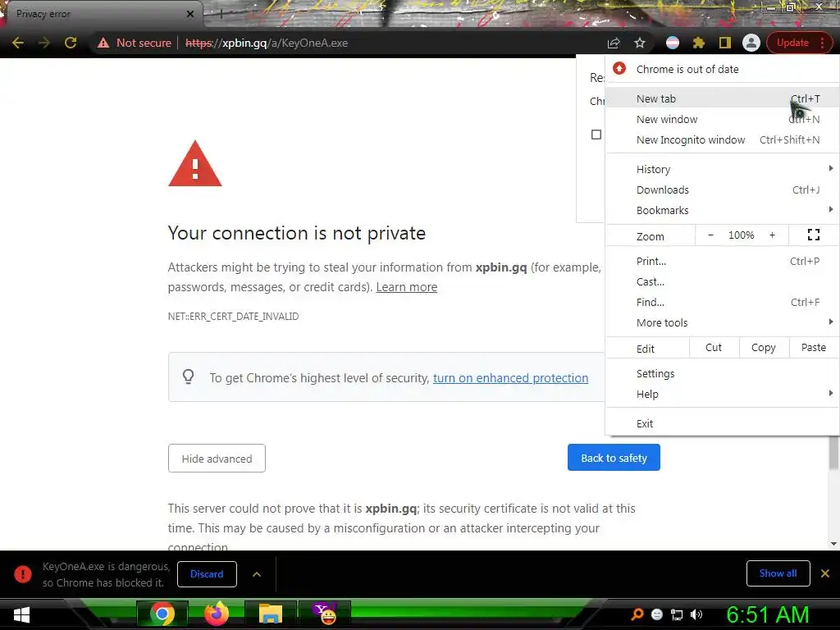Decrease zoom with the minus button

pyautogui.click(x=710, y=235)
